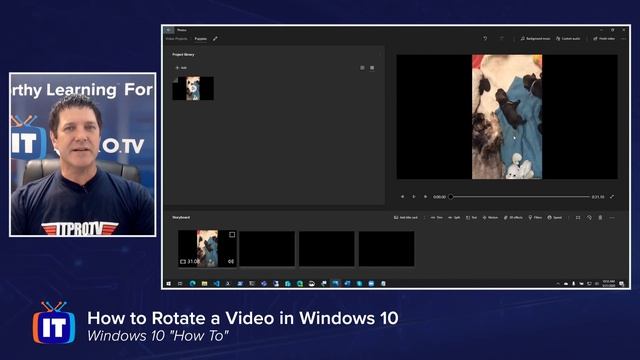Click the volume icon on storyboard clip
This screenshot has height=360, width=640.
(231, 262)
